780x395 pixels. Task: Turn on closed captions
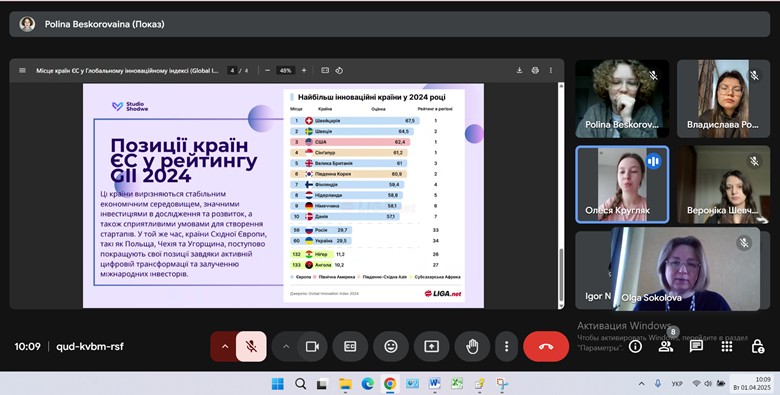[350, 347]
